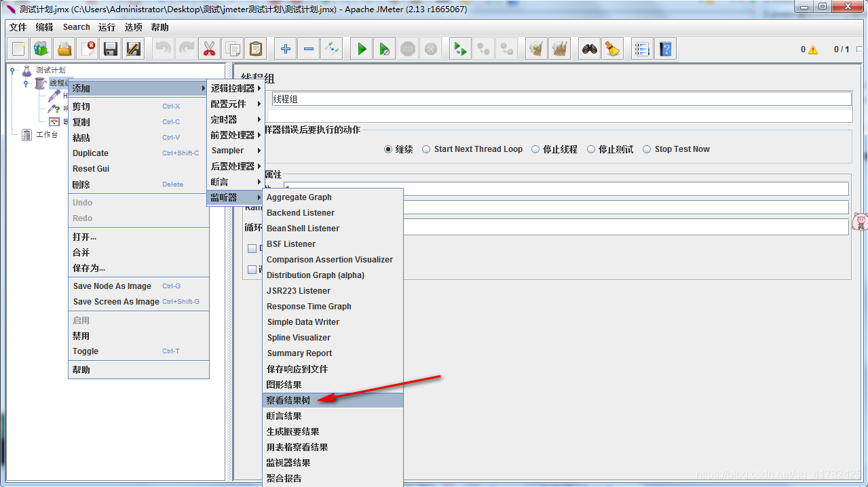Select the 继续 radio button
The height and width of the screenshot is (487, 868).
(388, 149)
